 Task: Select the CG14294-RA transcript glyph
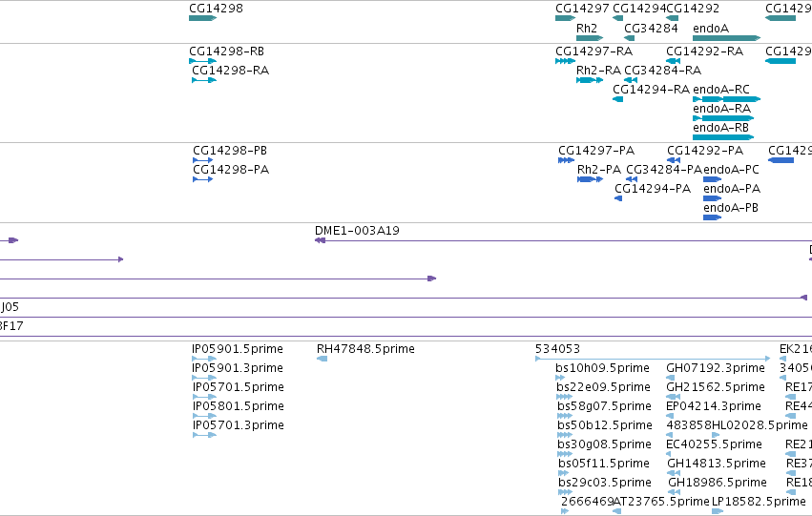(617, 99)
